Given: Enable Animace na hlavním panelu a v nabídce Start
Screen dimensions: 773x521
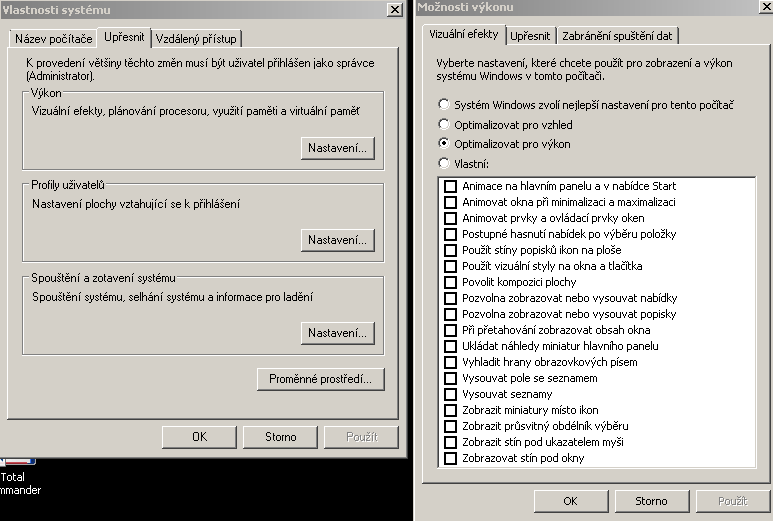Looking at the screenshot, I should click(x=451, y=186).
